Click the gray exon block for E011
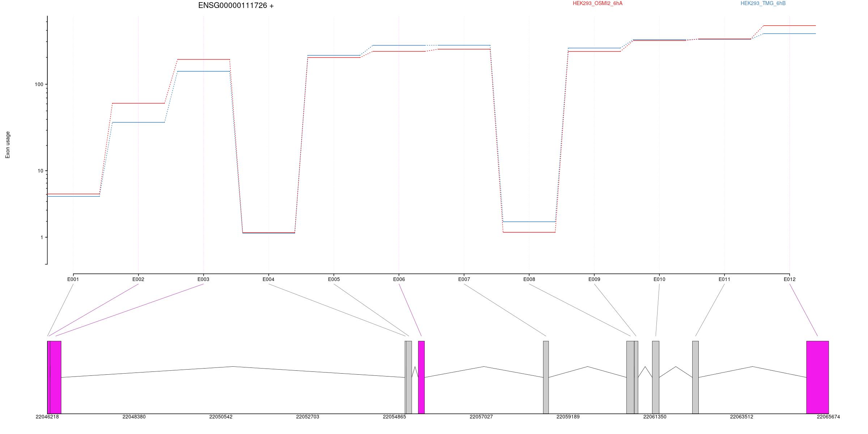The image size is (868, 434). tap(695, 377)
